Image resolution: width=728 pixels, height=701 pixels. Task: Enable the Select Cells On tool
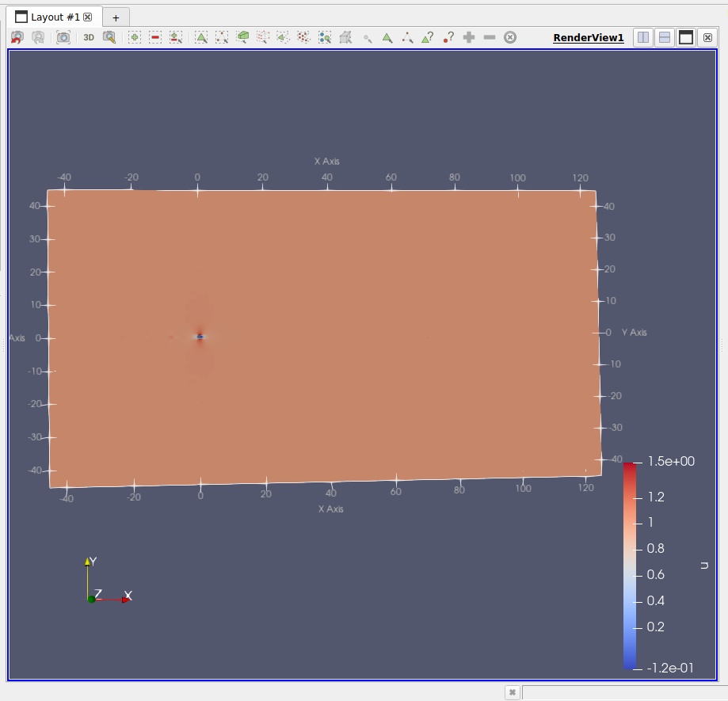click(x=200, y=36)
